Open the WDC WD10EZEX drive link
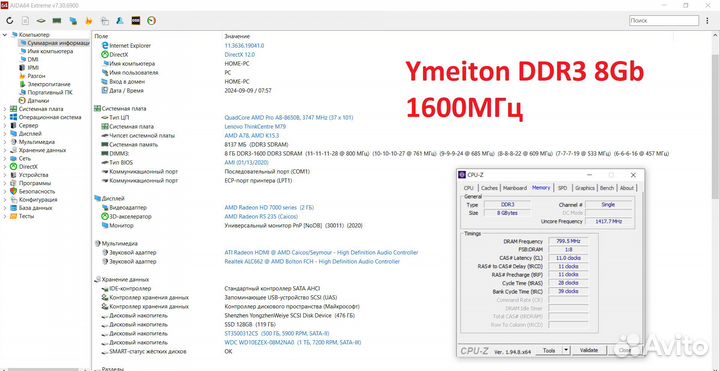The width and height of the screenshot is (720, 371). (x=292, y=343)
